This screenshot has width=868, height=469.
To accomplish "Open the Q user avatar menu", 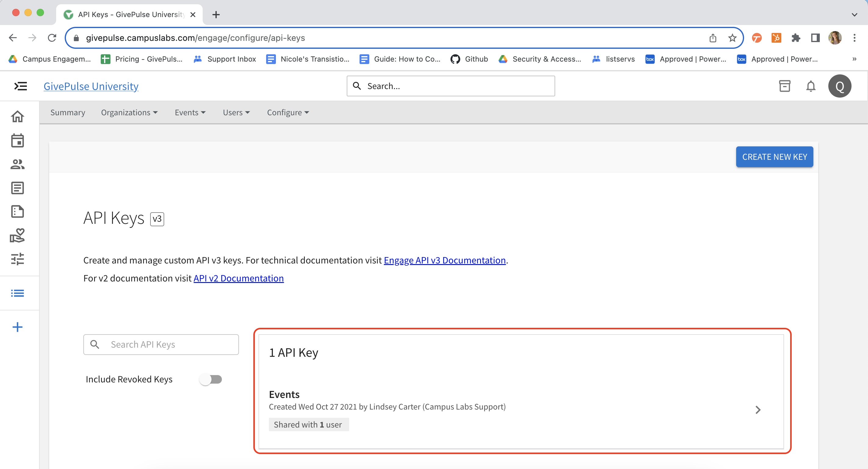I will pos(840,86).
